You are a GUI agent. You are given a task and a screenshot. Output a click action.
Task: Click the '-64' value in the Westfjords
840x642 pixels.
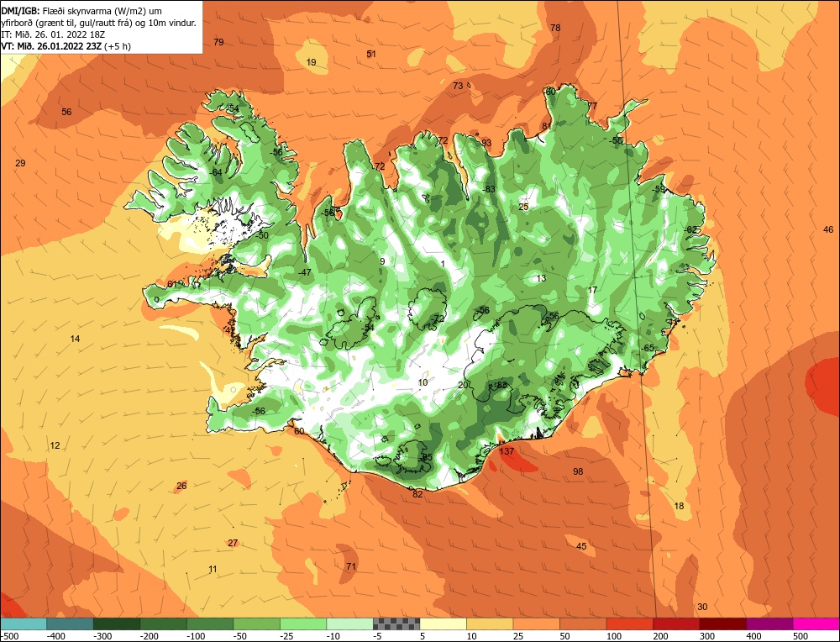(x=216, y=172)
